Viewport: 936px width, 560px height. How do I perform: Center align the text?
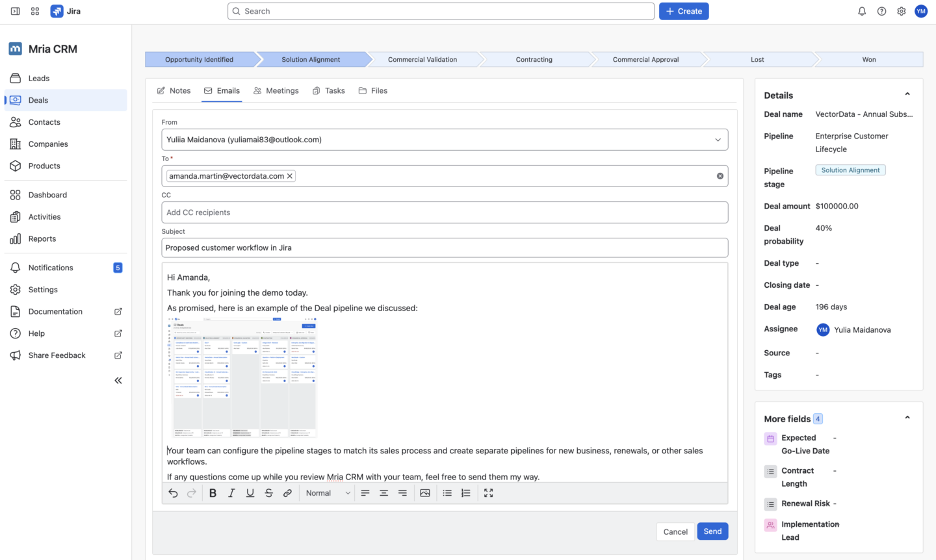pos(384,493)
